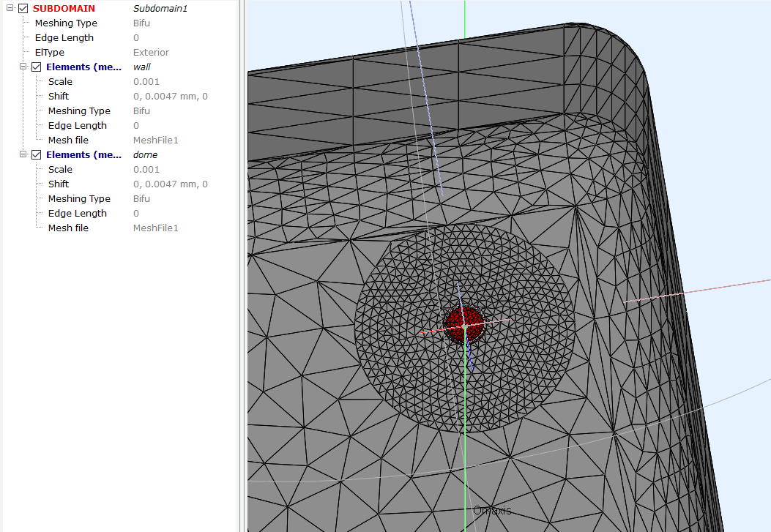Click Shift property under dome

coord(59,184)
